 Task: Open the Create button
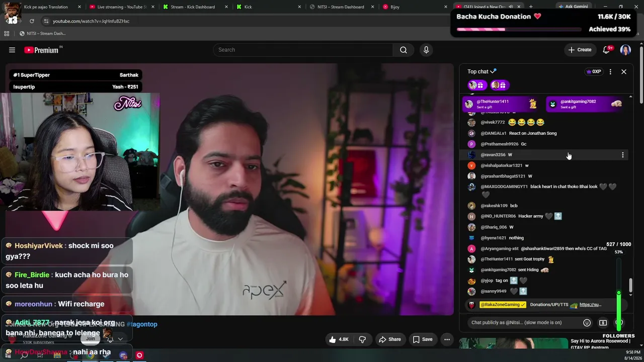[580, 50]
